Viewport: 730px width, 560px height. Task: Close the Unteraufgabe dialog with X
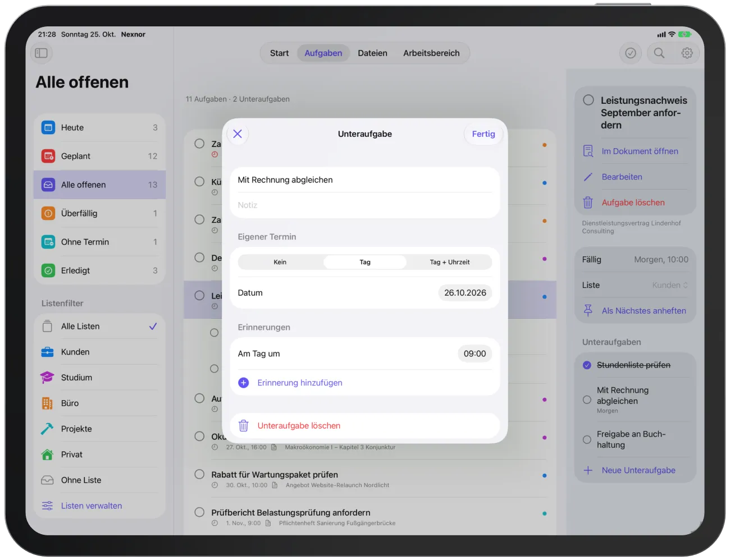click(238, 134)
